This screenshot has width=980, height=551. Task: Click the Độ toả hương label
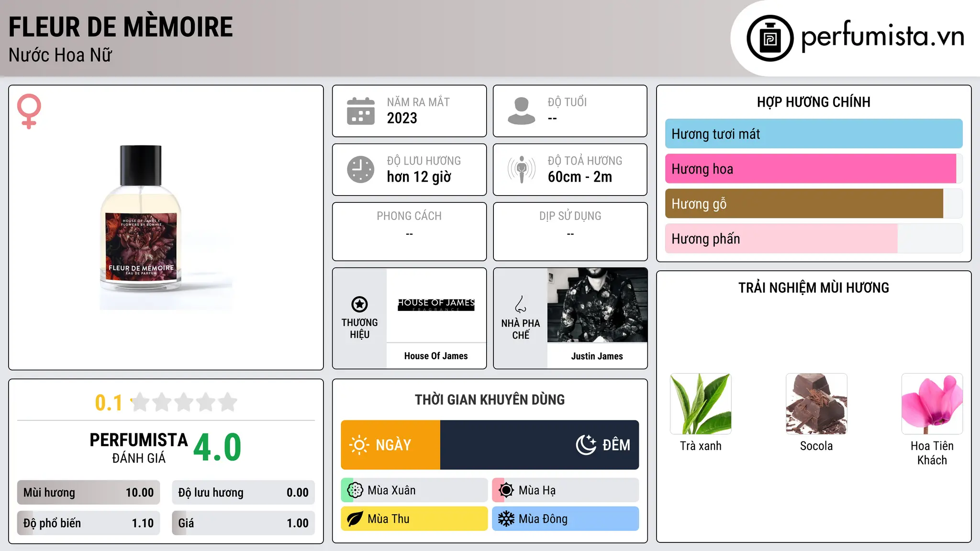click(x=585, y=161)
